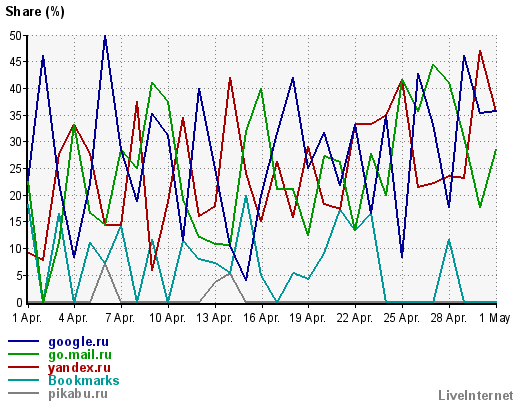This screenshot has width=520, height=405.
Task: Click the Share (%) axis title
Action: [x=35, y=12]
